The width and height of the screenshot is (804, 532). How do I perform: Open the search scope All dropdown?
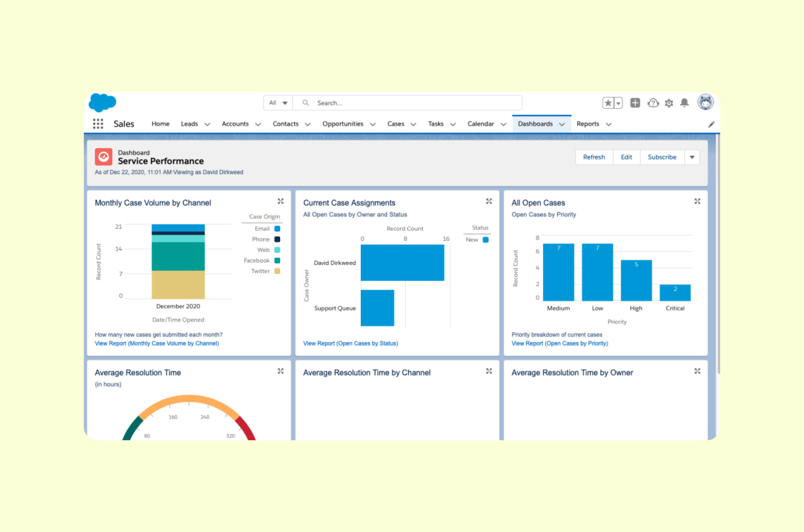(x=278, y=102)
